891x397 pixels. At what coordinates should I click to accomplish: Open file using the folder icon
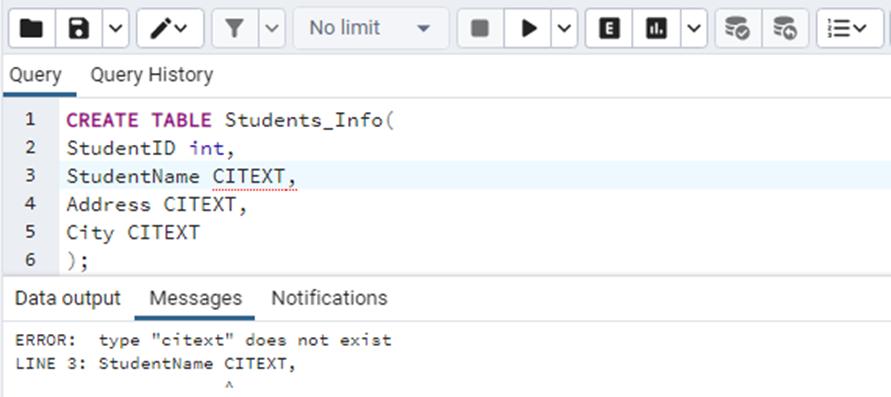32,28
